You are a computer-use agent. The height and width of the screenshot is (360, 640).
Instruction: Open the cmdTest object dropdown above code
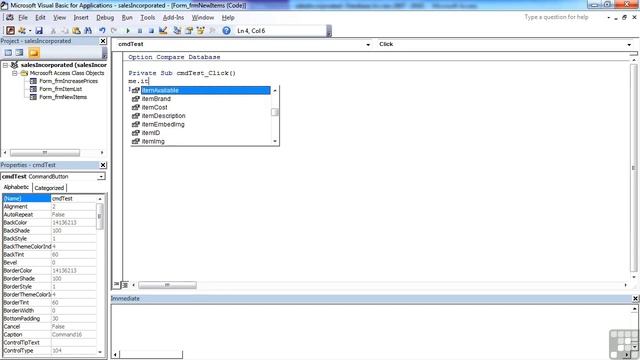click(368, 44)
